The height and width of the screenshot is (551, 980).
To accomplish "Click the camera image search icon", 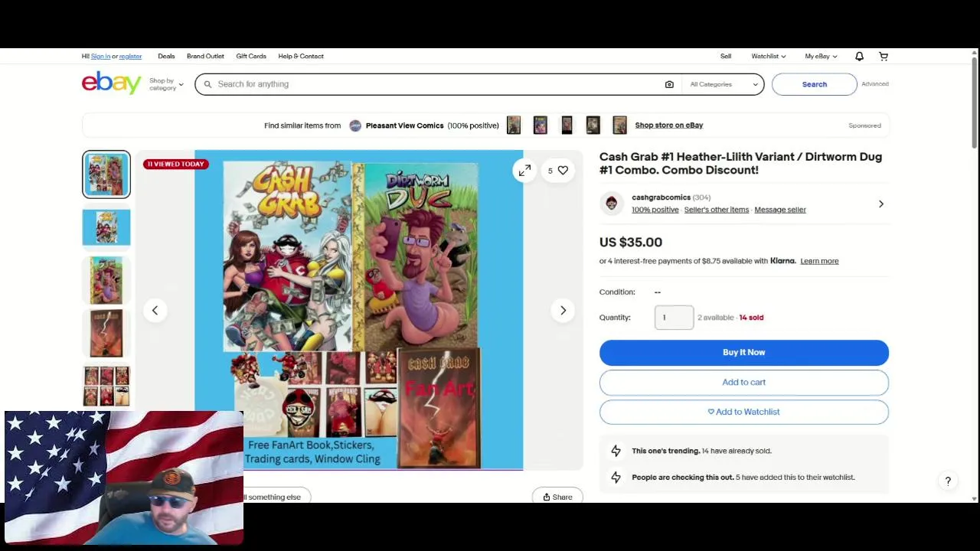I will [x=669, y=84].
